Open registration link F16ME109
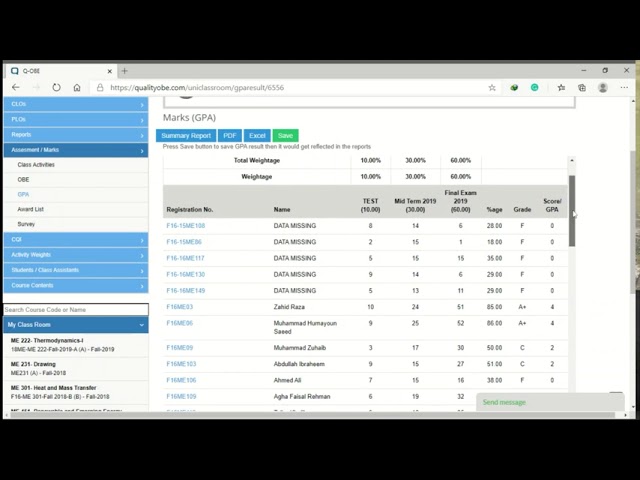This screenshot has height=480, width=640. coord(181,397)
